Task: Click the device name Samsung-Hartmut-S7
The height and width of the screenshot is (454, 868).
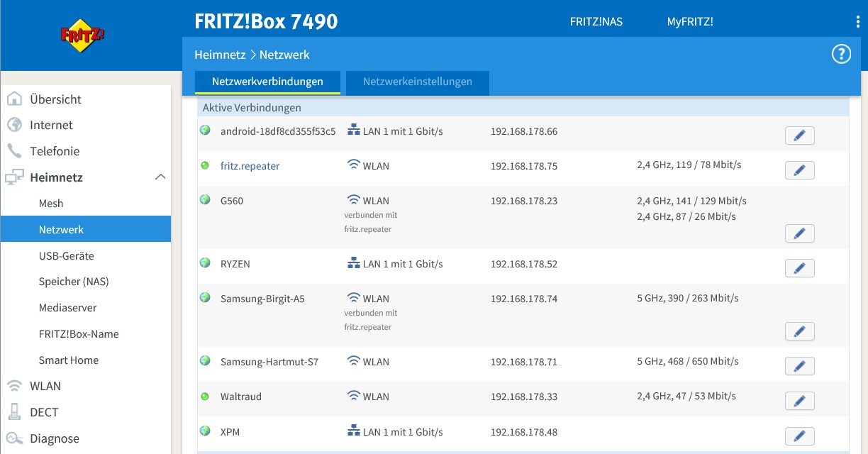Action: click(x=269, y=362)
